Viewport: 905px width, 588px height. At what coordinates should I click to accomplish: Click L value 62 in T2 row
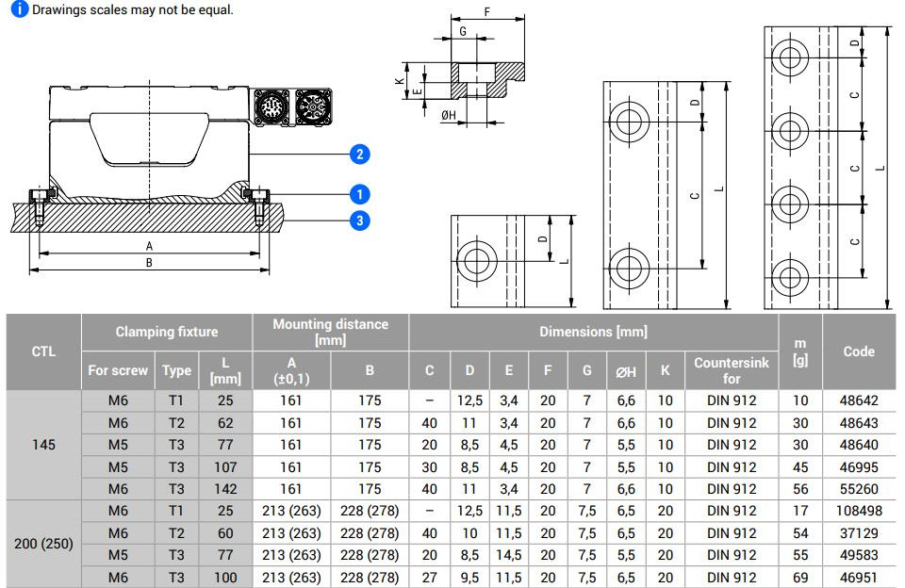point(225,423)
